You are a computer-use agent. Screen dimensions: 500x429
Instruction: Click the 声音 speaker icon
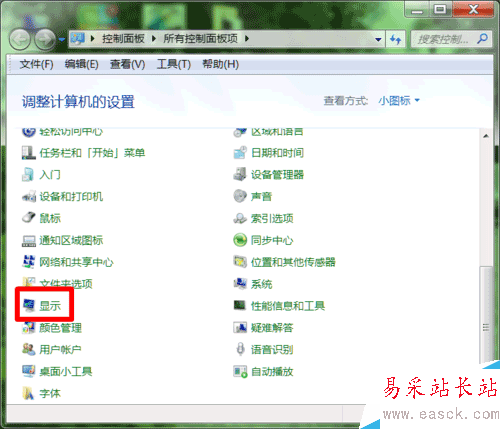click(x=240, y=196)
